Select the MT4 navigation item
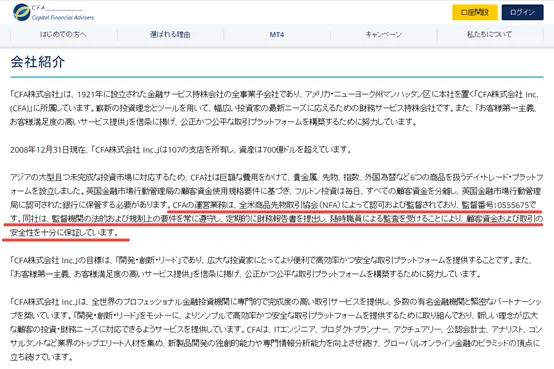Viewport: 554px width, 369px height. (x=277, y=35)
